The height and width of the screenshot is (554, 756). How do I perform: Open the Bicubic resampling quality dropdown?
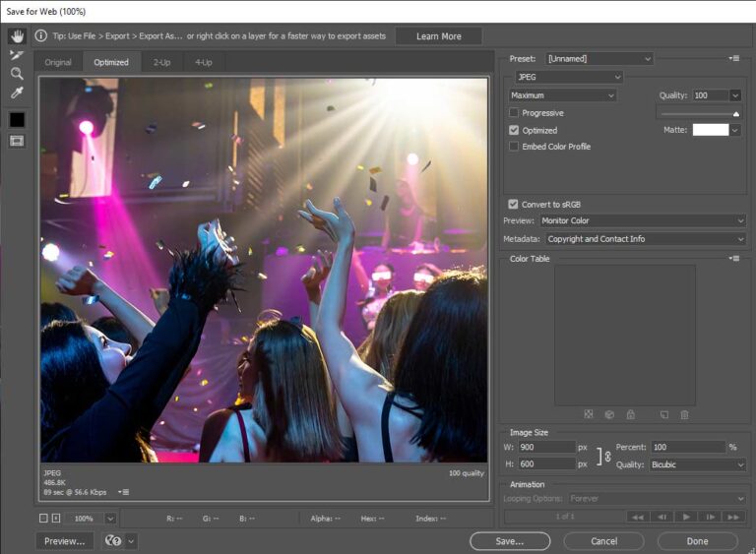pyautogui.click(x=697, y=464)
